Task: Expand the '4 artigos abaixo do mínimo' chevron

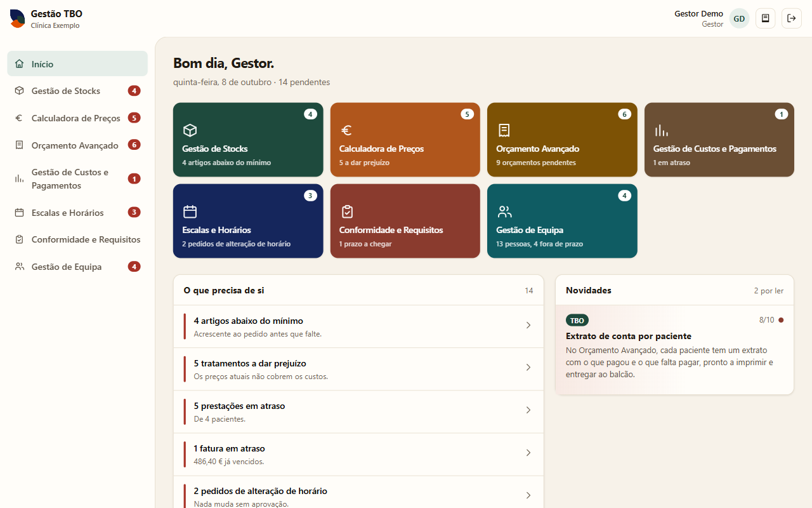Action: click(x=528, y=325)
